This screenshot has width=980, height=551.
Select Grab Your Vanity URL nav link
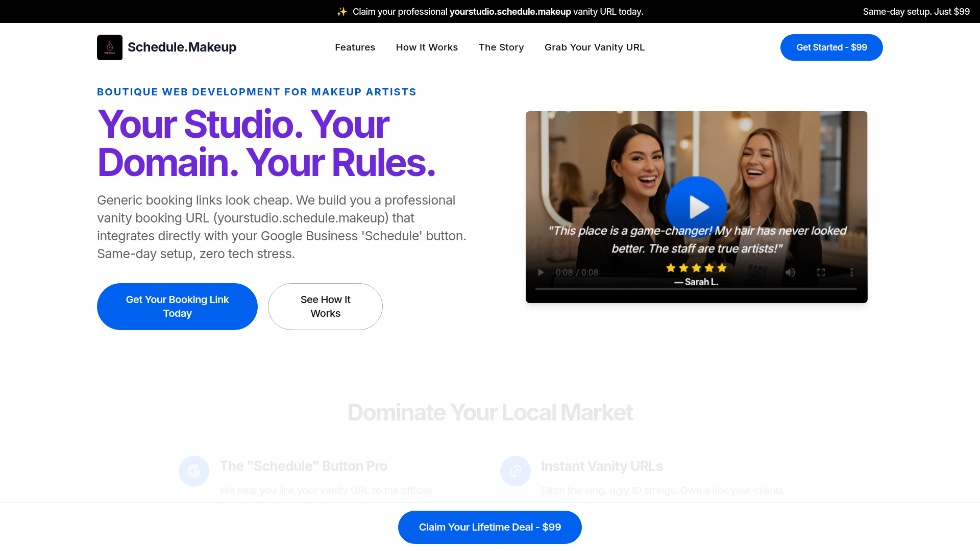click(x=595, y=47)
